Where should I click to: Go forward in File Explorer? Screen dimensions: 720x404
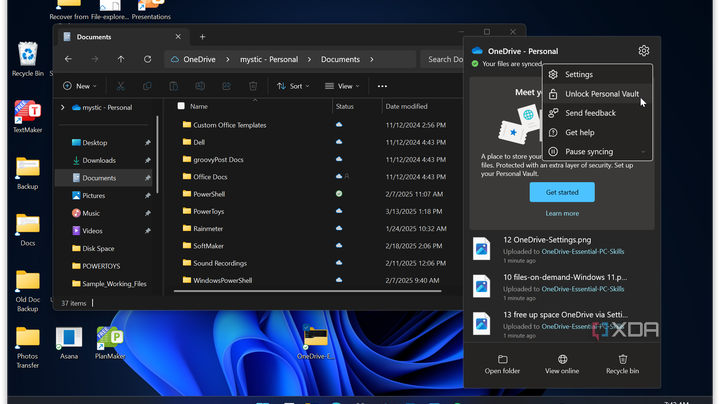[95, 59]
